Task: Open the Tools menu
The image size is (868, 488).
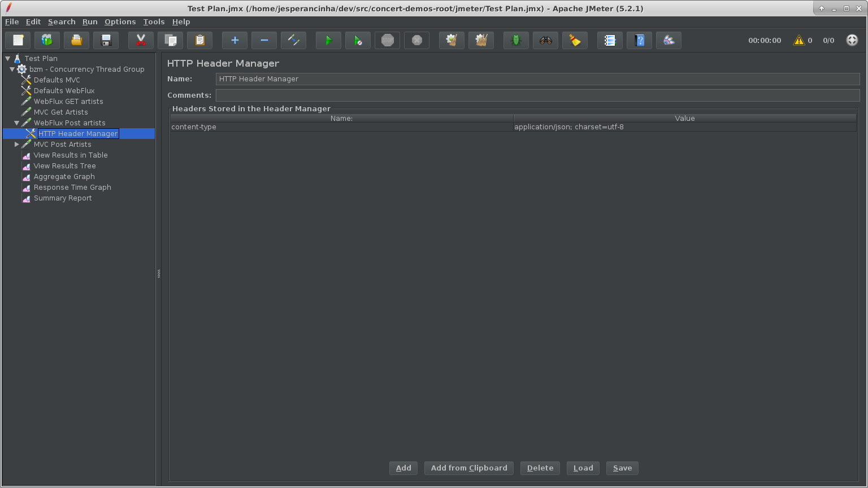Action: (154, 21)
